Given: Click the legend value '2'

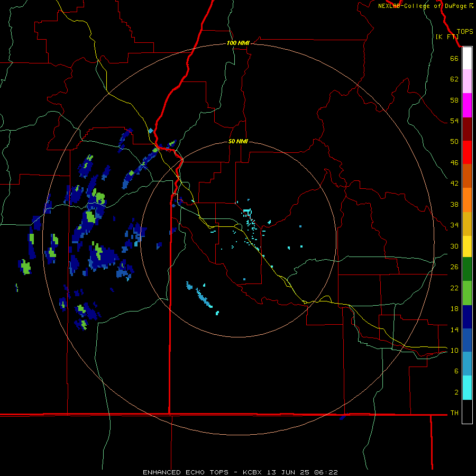Looking at the screenshot, I should pos(456,392).
